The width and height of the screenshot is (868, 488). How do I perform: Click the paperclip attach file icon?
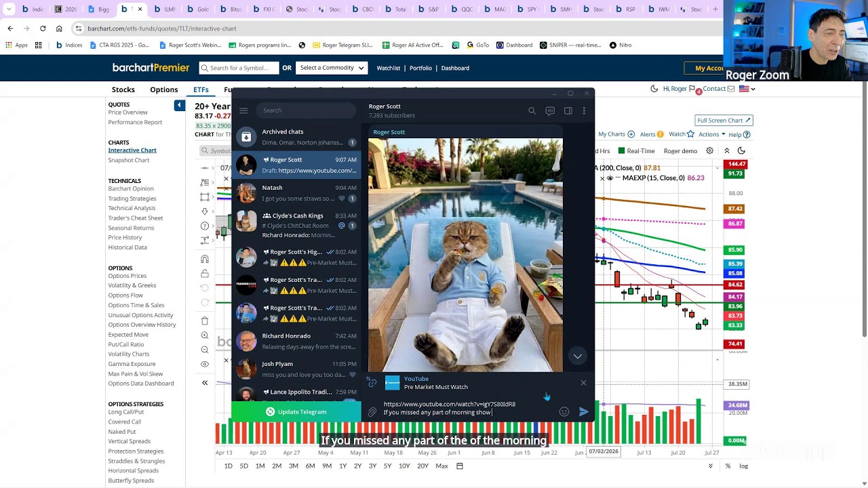372,411
